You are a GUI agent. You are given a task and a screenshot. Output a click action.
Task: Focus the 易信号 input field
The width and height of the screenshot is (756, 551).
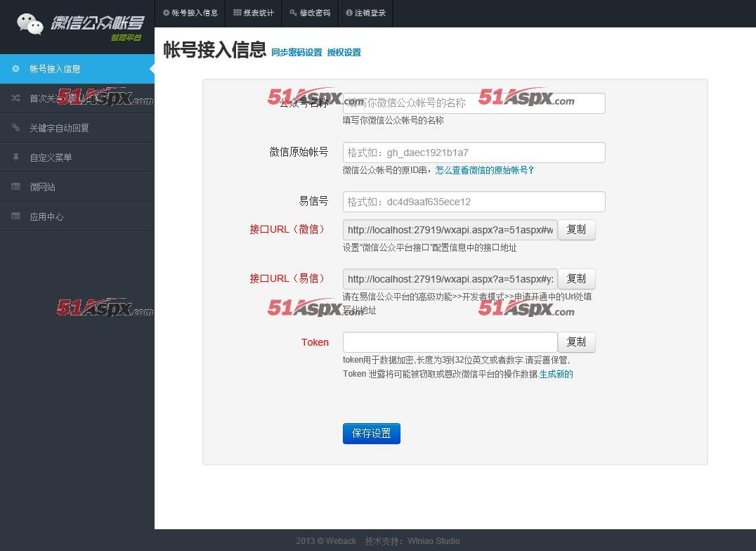point(474,202)
